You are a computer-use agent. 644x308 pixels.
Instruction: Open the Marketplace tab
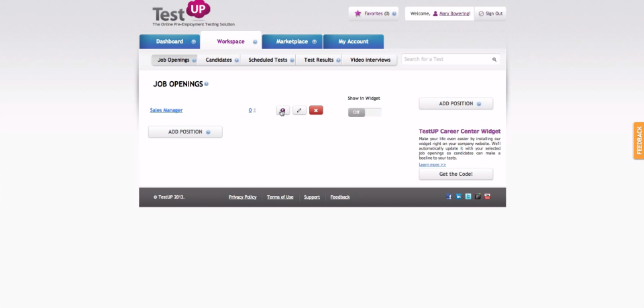292,42
